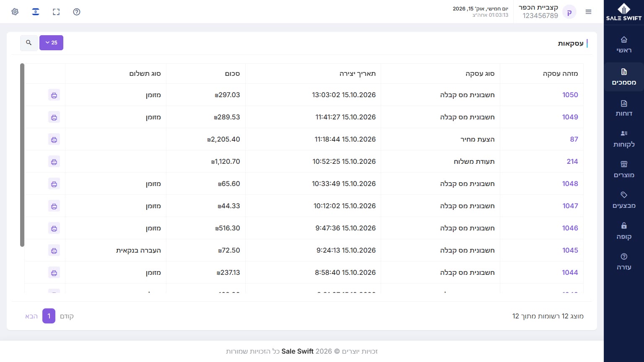Open מסמכים in the sidebar
This screenshot has height=362, width=644.
click(x=624, y=77)
